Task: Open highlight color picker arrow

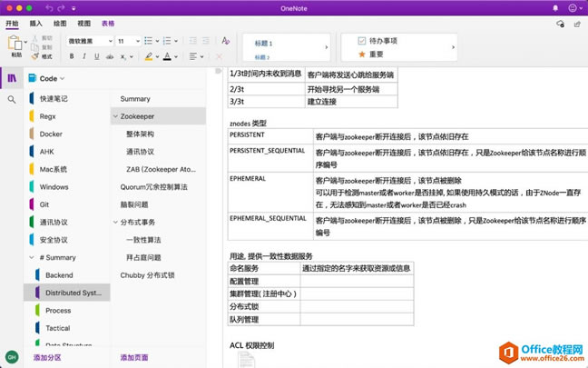Action: pos(157,56)
